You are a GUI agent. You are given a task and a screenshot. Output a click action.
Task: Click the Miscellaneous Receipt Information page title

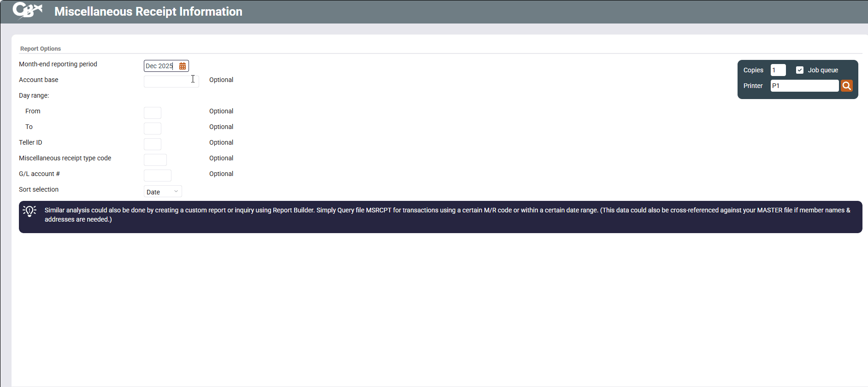(148, 12)
